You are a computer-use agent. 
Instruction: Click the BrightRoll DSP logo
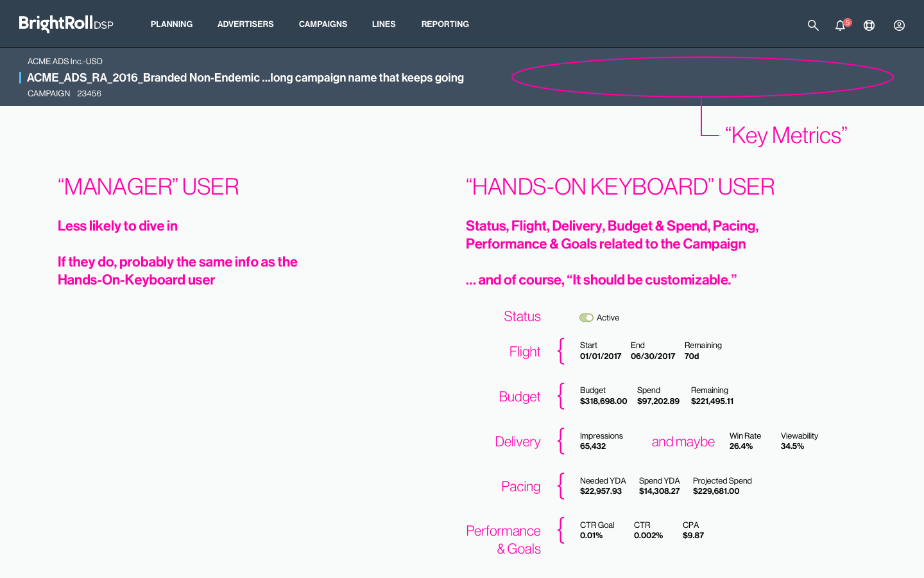click(x=65, y=24)
